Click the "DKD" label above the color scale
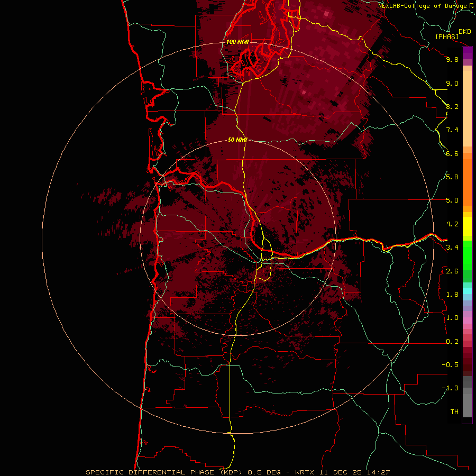Screen dimensions: 476x476 click(465, 32)
